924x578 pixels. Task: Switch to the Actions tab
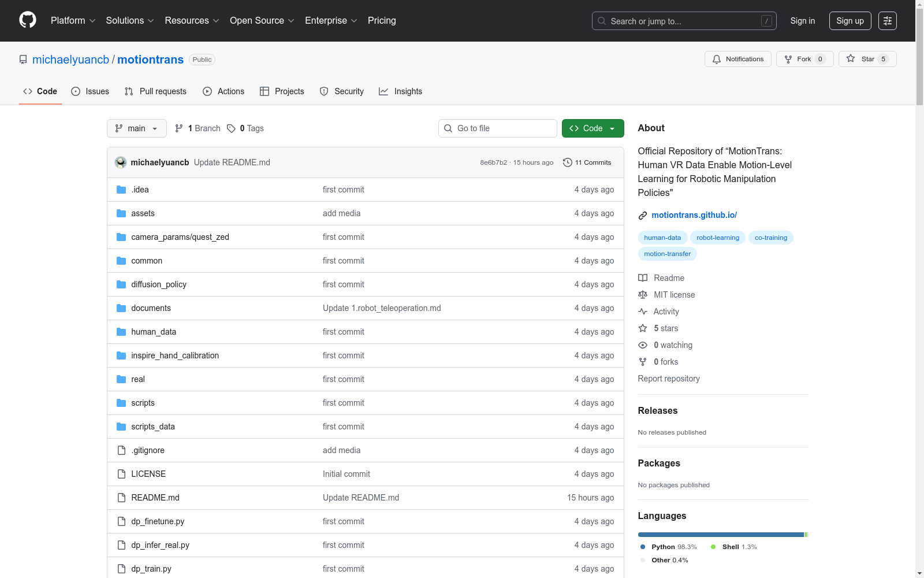pyautogui.click(x=223, y=91)
